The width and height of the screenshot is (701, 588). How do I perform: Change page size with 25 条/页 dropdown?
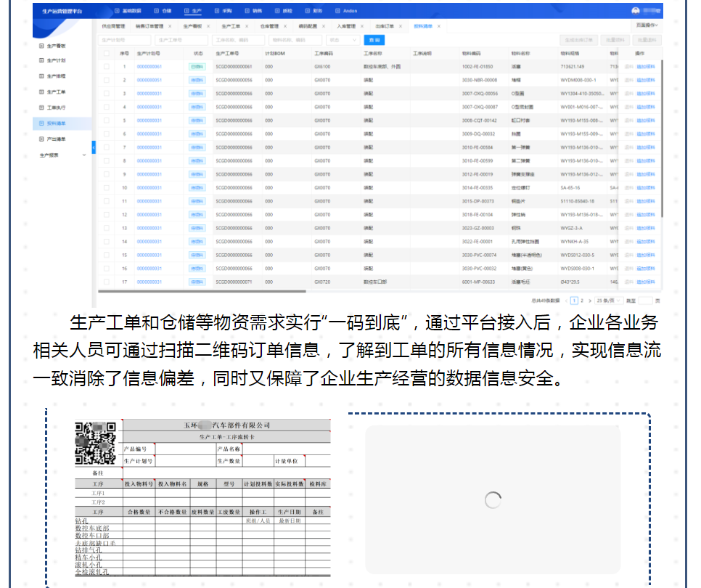coord(605,300)
